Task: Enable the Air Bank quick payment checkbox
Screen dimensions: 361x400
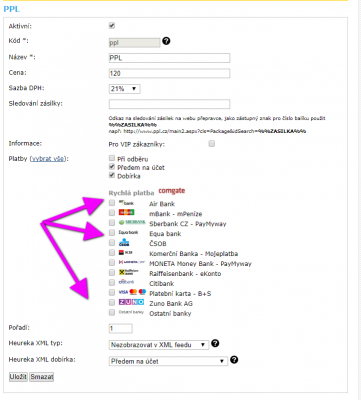Action: 112,203
